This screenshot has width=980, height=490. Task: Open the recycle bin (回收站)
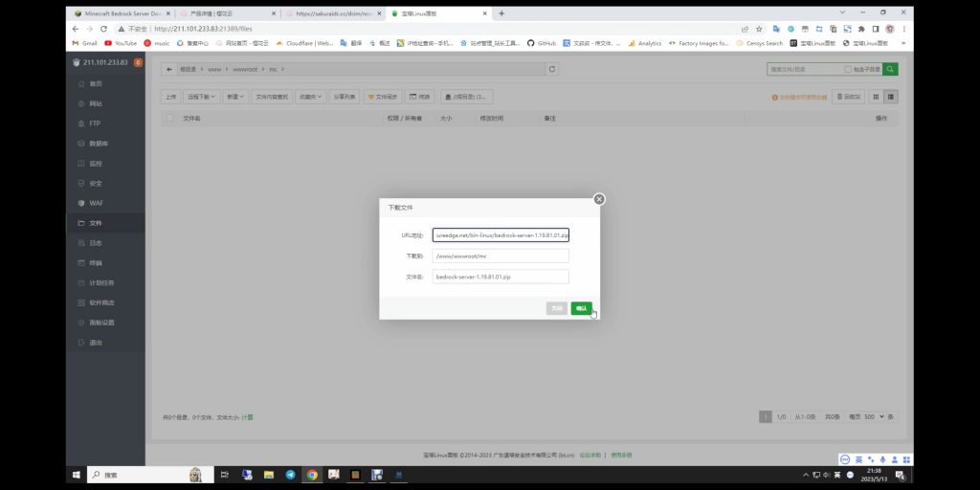(x=849, y=97)
